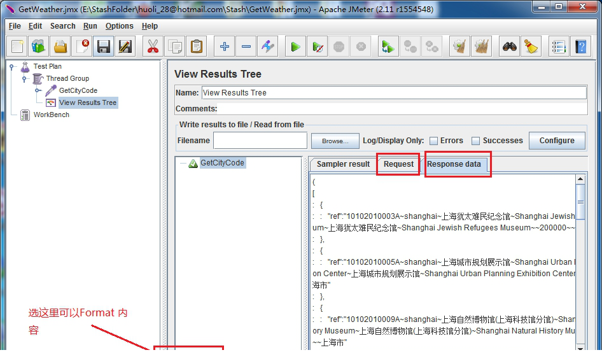Collapse all with the minus icon
This screenshot has width=602, height=364.
(x=246, y=47)
